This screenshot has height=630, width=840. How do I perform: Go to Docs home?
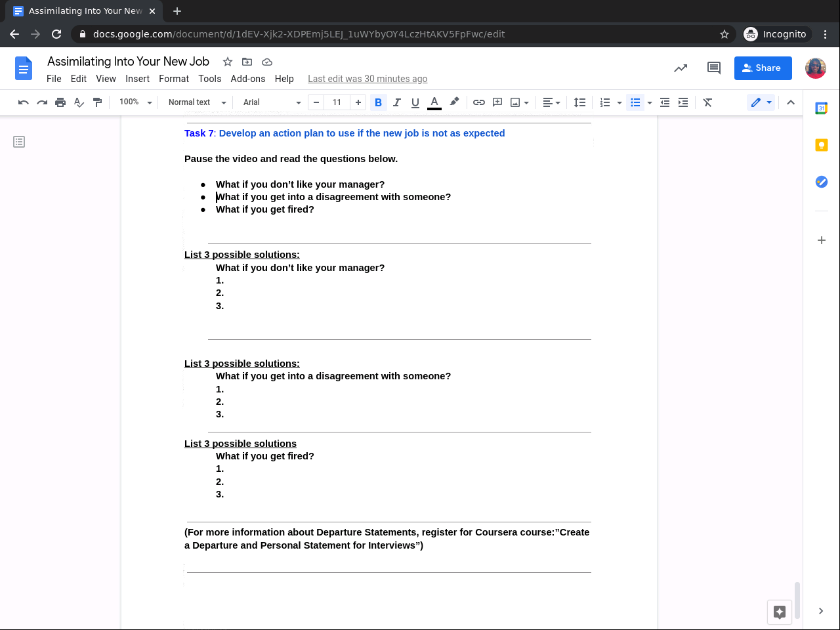click(x=24, y=68)
